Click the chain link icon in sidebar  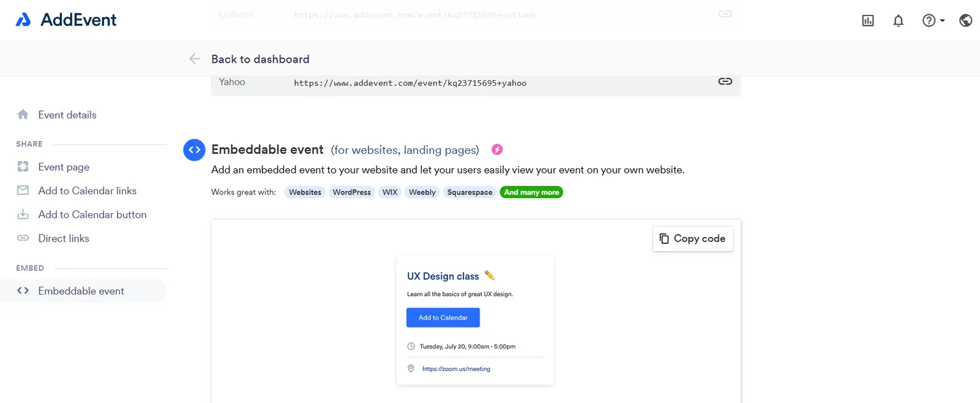[x=23, y=238]
